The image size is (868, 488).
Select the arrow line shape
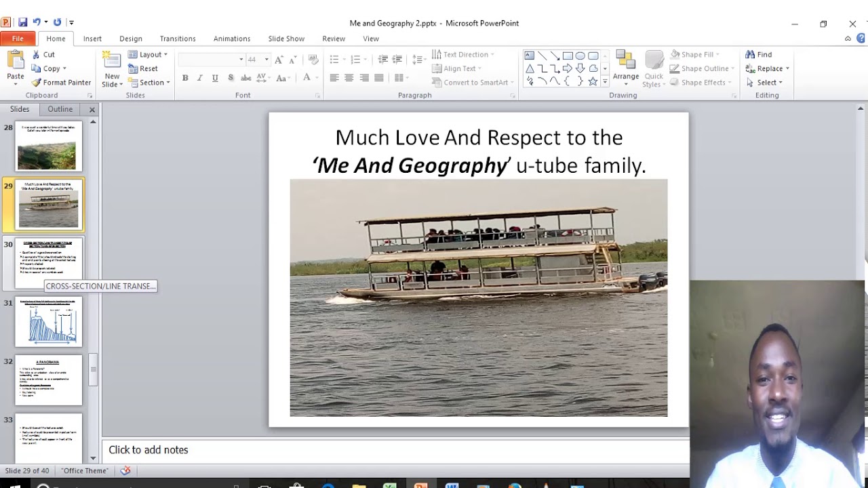[x=555, y=56]
